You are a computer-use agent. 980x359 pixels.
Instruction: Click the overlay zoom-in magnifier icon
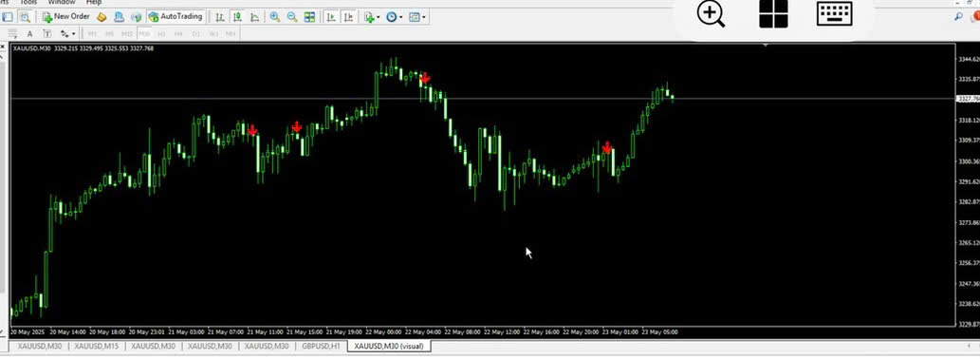[x=711, y=13]
